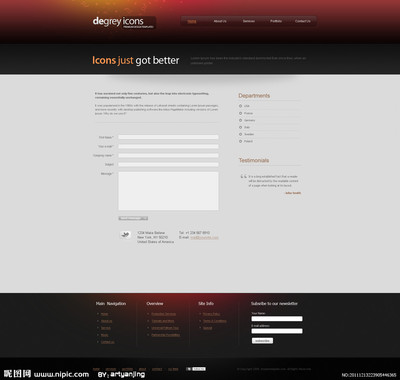Open Terms & Conditions link in footer
Image resolution: width=400 pixels, height=380 pixels.
click(x=215, y=321)
